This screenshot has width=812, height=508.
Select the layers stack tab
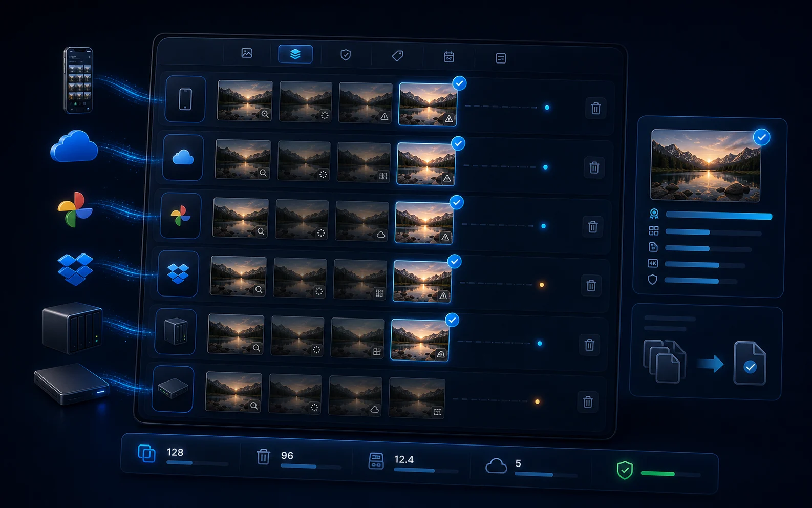coord(295,54)
